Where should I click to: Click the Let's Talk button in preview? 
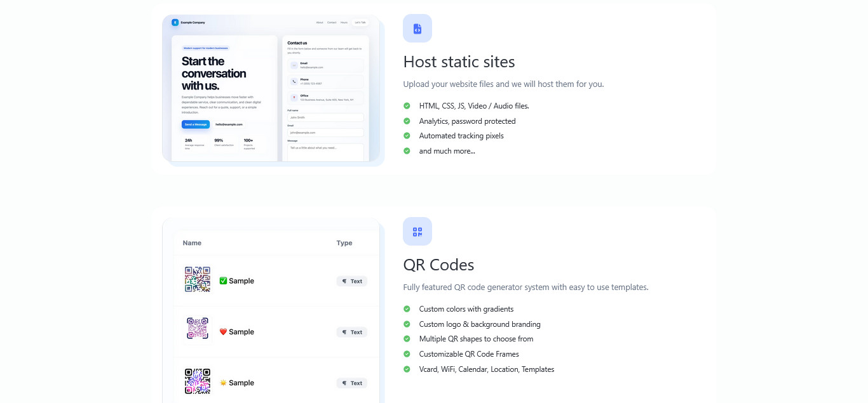360,22
